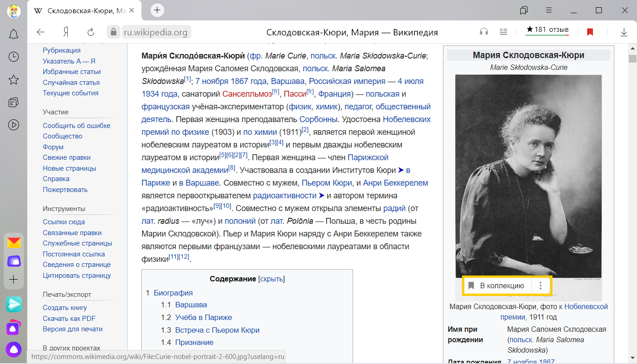Save image with 'В коллекцию' button
The height and width of the screenshot is (364, 637).
point(498,285)
